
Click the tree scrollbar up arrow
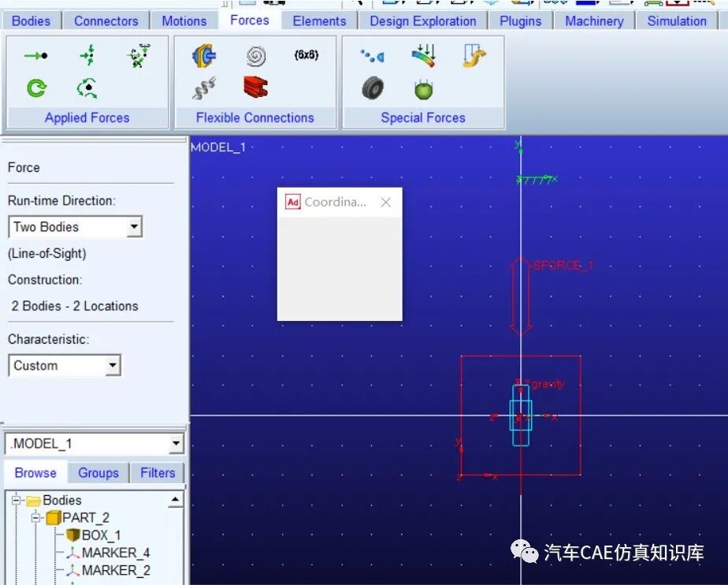176,500
